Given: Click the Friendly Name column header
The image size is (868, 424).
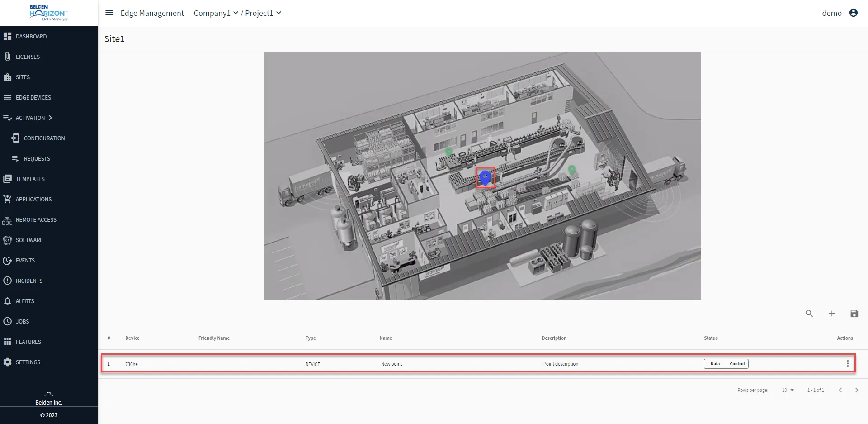Looking at the screenshot, I should 214,338.
